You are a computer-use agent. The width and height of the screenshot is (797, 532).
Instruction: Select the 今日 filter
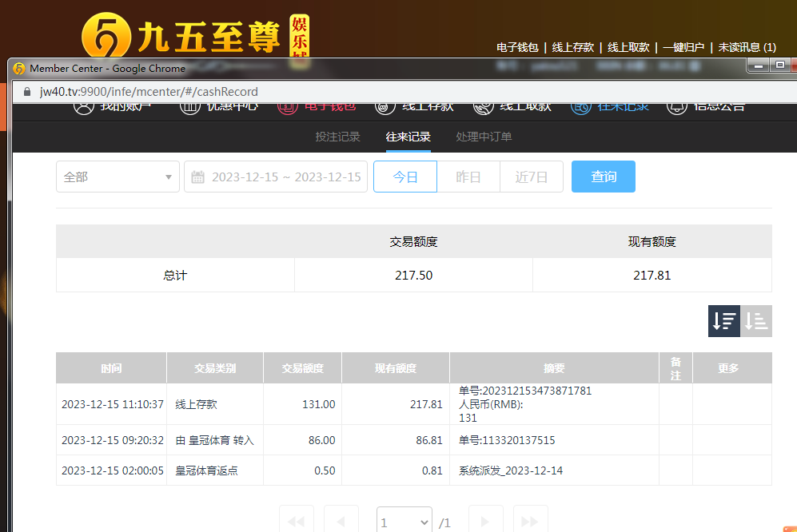click(405, 177)
